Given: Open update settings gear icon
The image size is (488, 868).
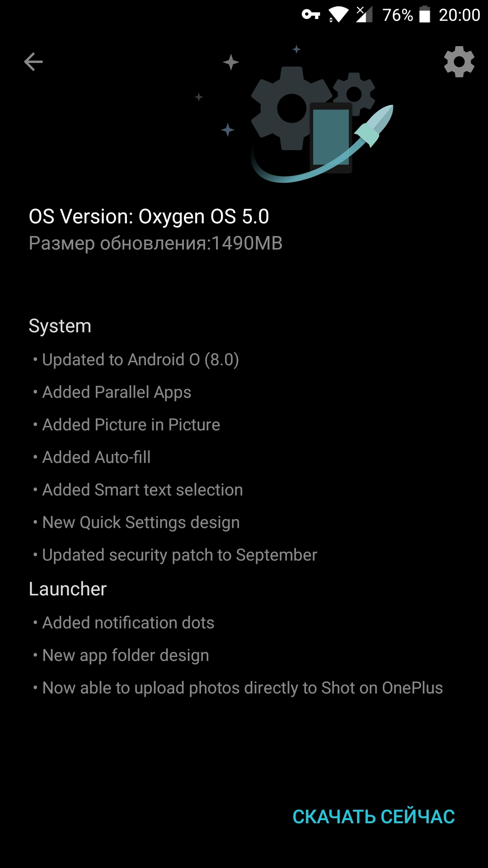Looking at the screenshot, I should pyautogui.click(x=459, y=61).
